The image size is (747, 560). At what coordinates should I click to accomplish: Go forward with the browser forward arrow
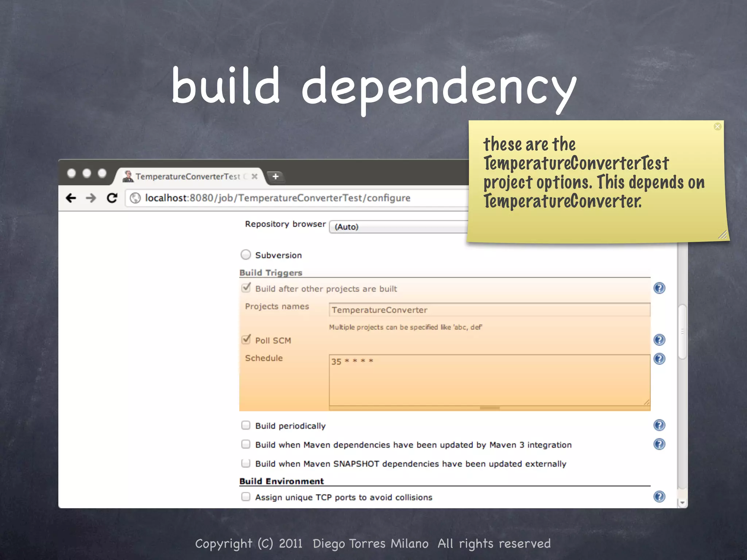click(x=91, y=198)
